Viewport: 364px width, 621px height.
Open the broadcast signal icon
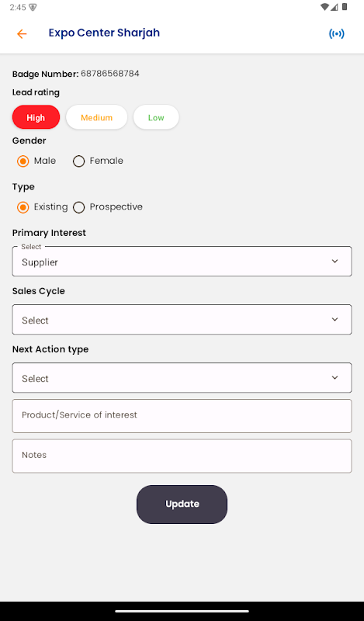click(x=336, y=34)
